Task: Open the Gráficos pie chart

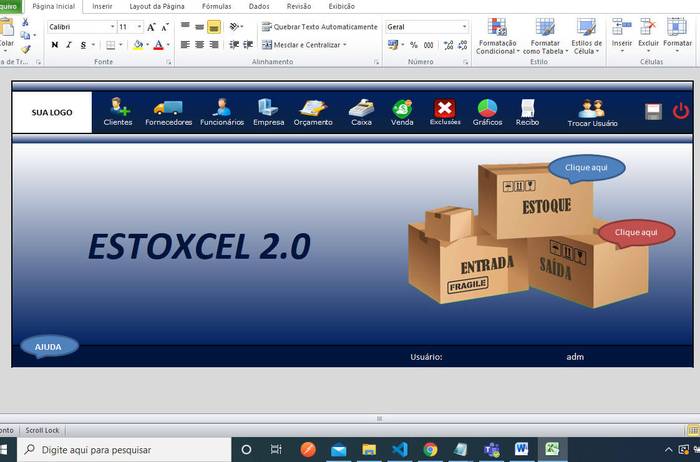Action: (x=487, y=108)
